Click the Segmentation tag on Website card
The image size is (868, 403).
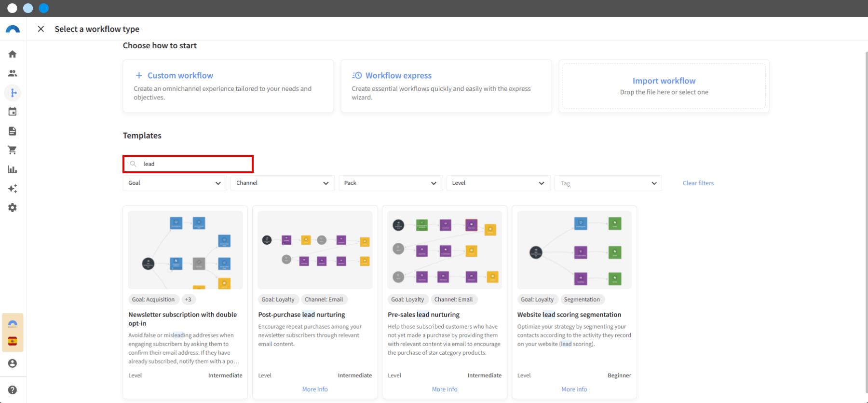tap(582, 299)
